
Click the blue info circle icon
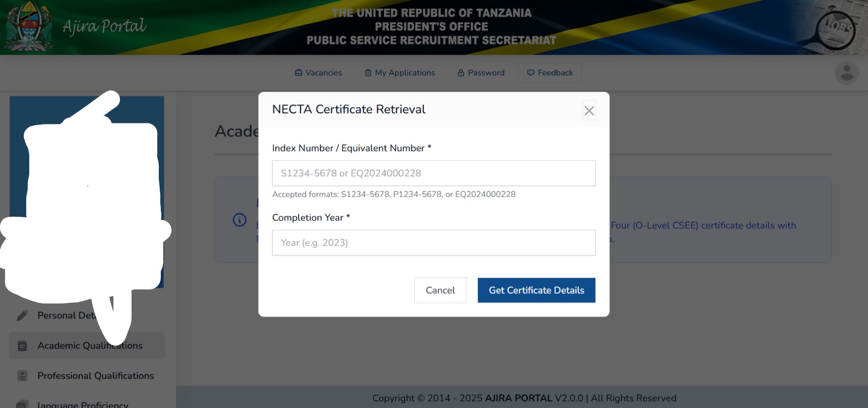click(239, 220)
